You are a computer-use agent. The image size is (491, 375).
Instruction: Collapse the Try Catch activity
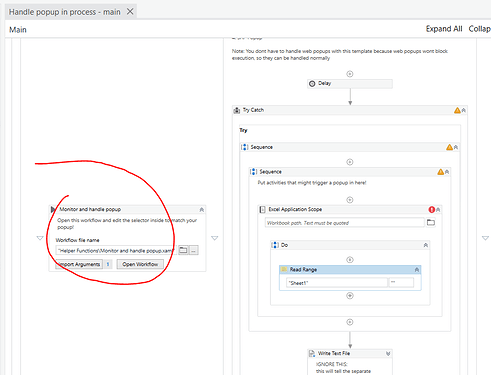(464, 110)
